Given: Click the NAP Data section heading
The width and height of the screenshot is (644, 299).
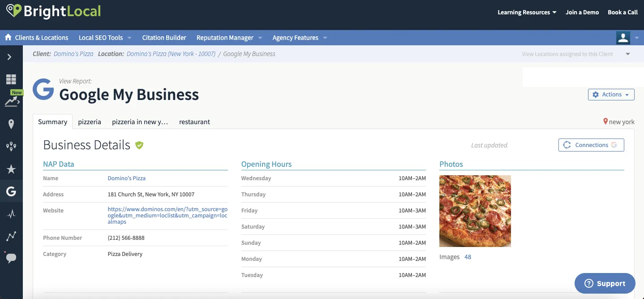Looking at the screenshot, I should [x=59, y=164].
